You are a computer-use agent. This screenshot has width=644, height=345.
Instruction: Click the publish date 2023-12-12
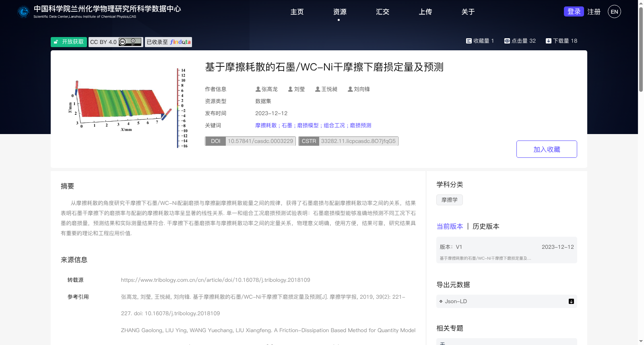click(x=271, y=113)
